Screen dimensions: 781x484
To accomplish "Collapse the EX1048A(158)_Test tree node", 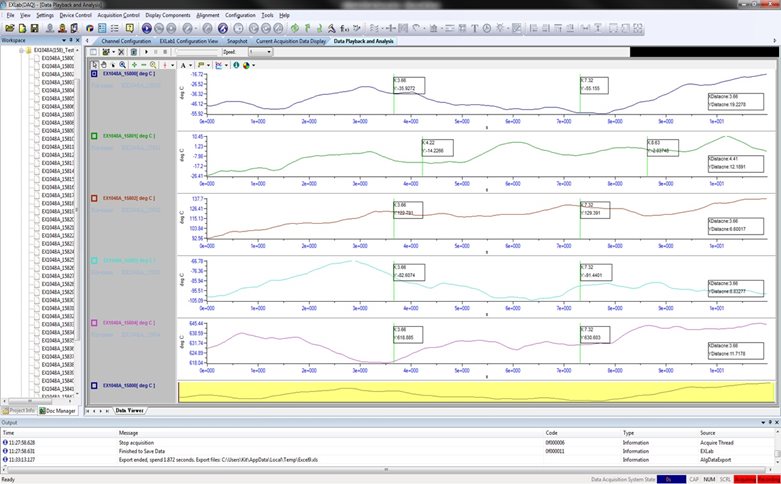I will 21,50.
